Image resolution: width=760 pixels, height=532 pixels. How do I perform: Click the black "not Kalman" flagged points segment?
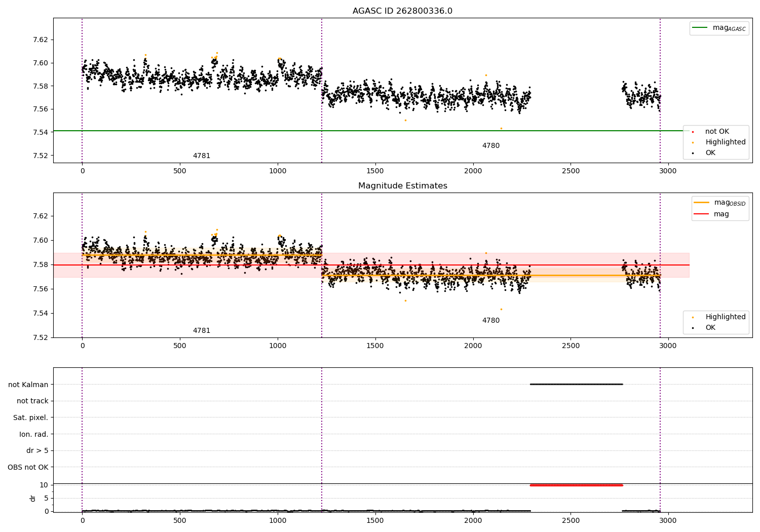(576, 384)
